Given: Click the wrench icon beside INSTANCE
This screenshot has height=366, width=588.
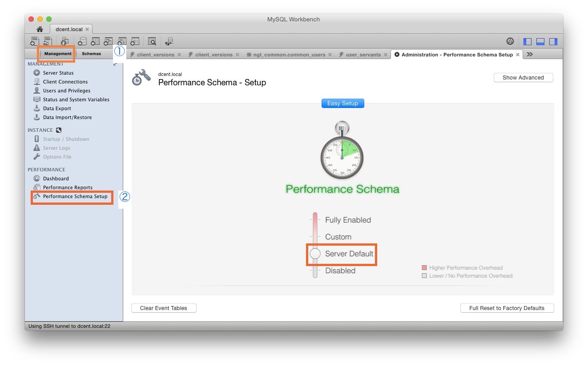Looking at the screenshot, I should tap(59, 130).
